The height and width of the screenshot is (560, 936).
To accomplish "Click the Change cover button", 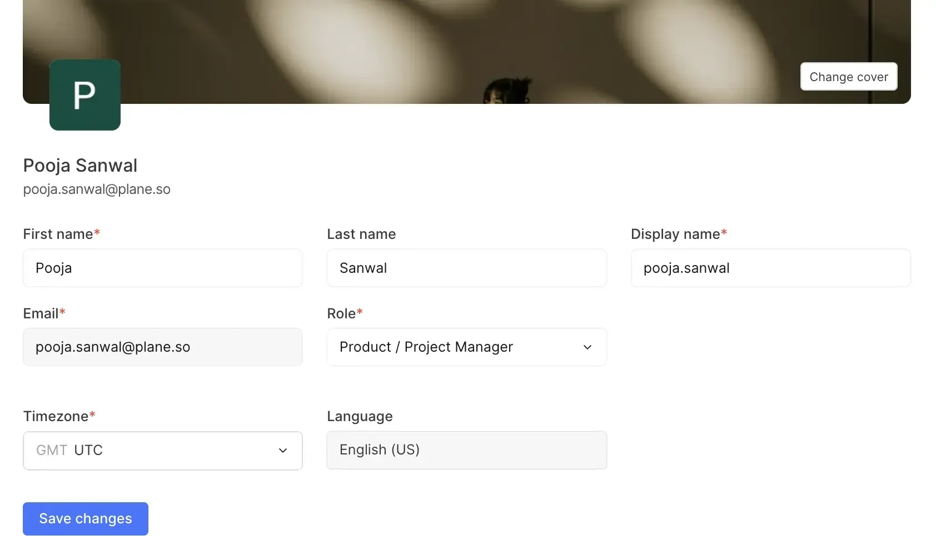I will tap(848, 77).
